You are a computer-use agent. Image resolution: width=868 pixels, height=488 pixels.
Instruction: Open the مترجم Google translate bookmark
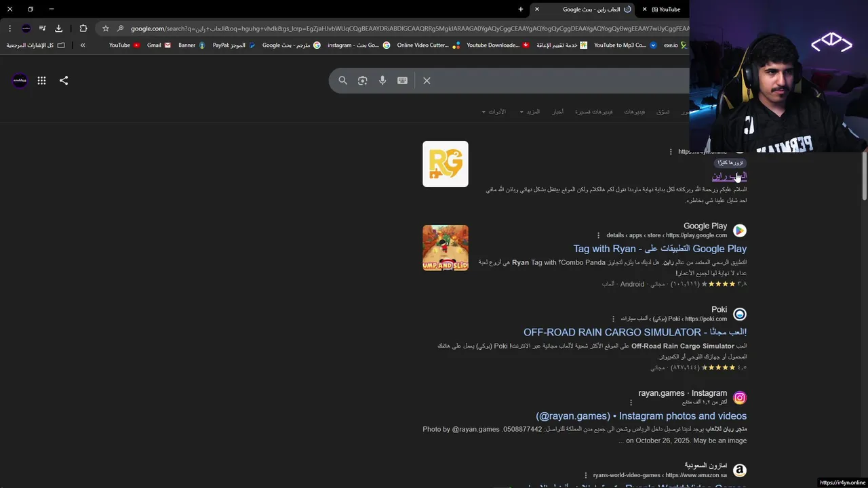(x=292, y=45)
